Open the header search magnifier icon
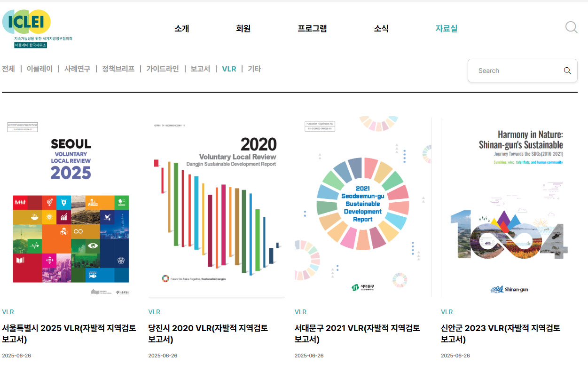 [x=571, y=27]
